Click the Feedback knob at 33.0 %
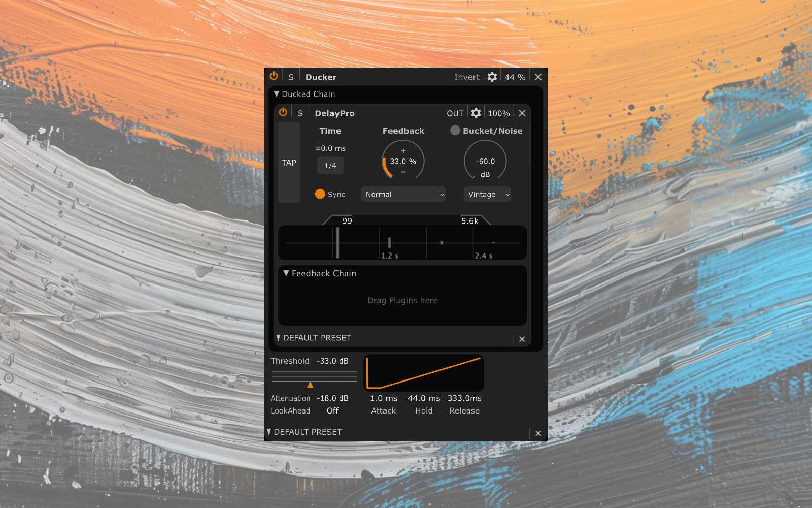 [x=403, y=161]
